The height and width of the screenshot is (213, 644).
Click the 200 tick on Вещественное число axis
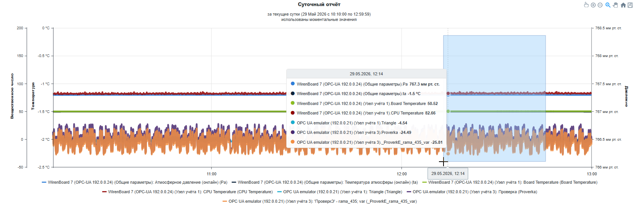tap(20, 28)
